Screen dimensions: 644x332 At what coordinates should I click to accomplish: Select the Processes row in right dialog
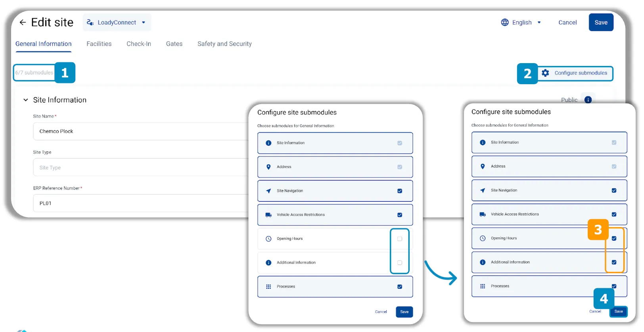tap(549, 286)
